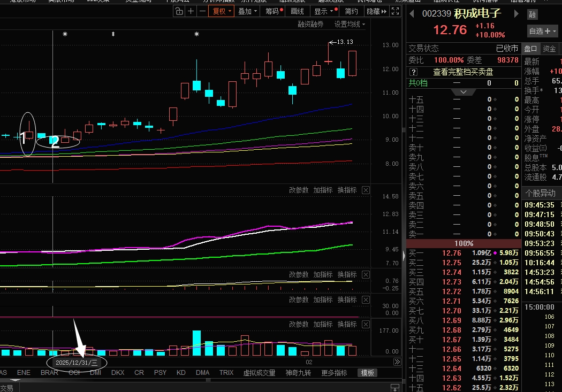Switch to the 资金 tab

549,49
